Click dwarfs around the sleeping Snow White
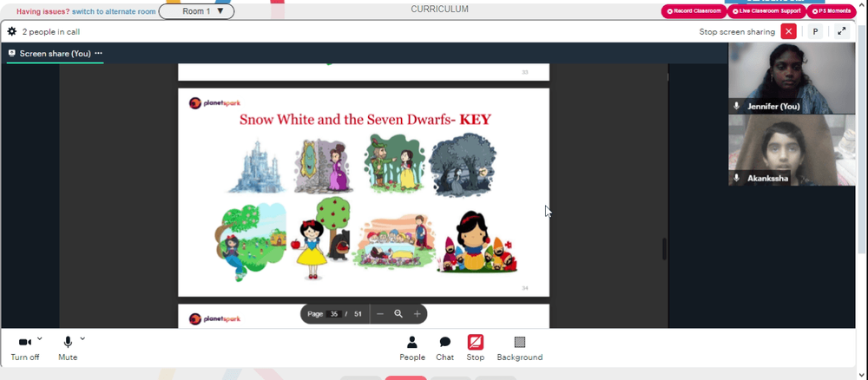The width and height of the screenshot is (868, 380). pyautogui.click(x=394, y=243)
